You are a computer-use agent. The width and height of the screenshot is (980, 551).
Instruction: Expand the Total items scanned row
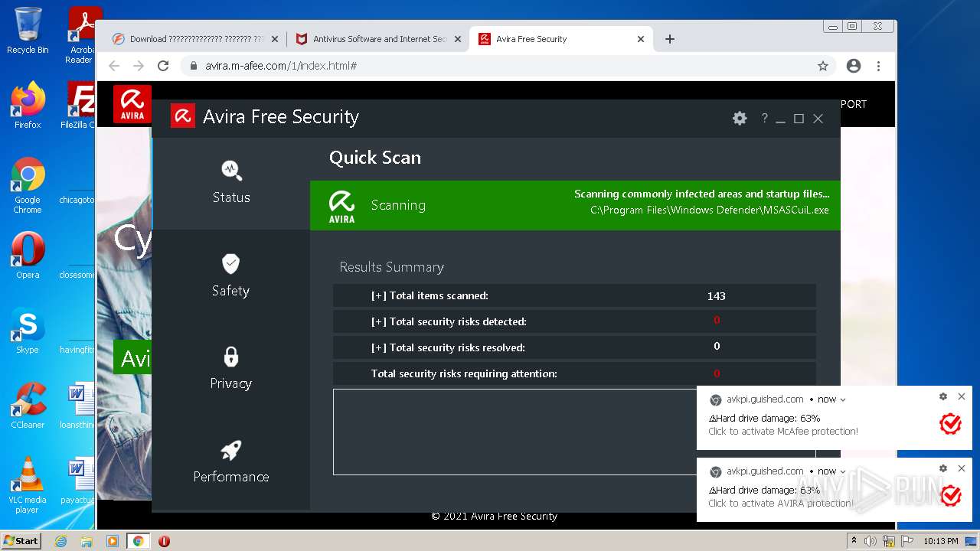point(574,295)
